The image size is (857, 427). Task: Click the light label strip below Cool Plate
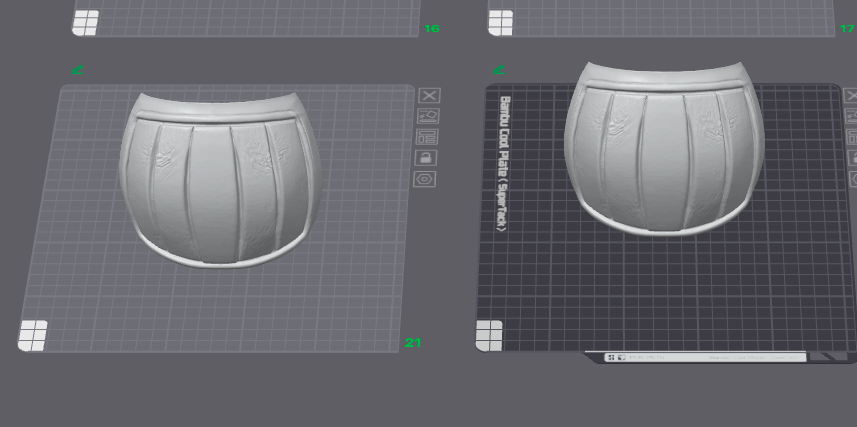(x=705, y=358)
